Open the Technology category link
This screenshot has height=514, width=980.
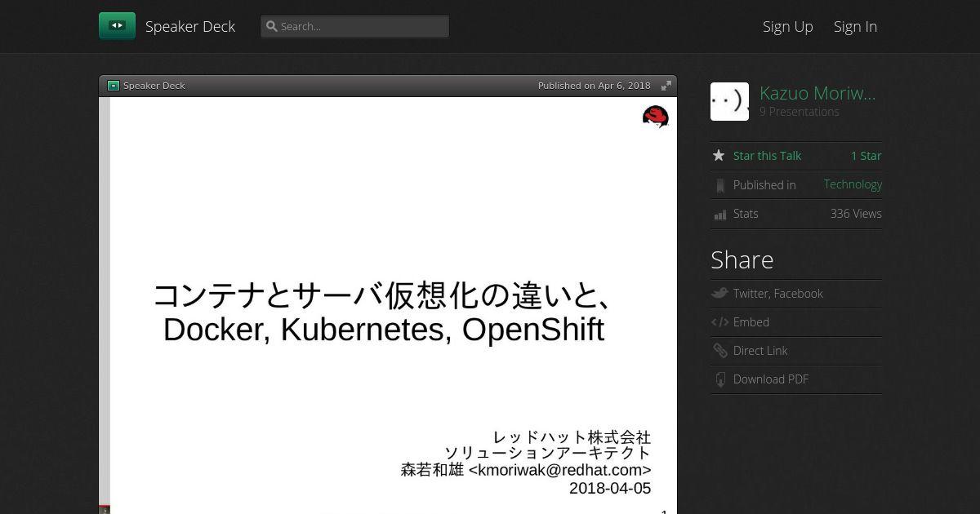(x=853, y=184)
